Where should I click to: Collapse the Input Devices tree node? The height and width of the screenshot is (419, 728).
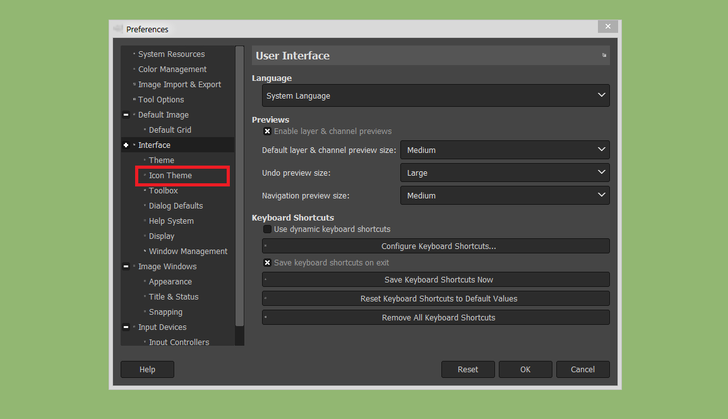coord(126,327)
